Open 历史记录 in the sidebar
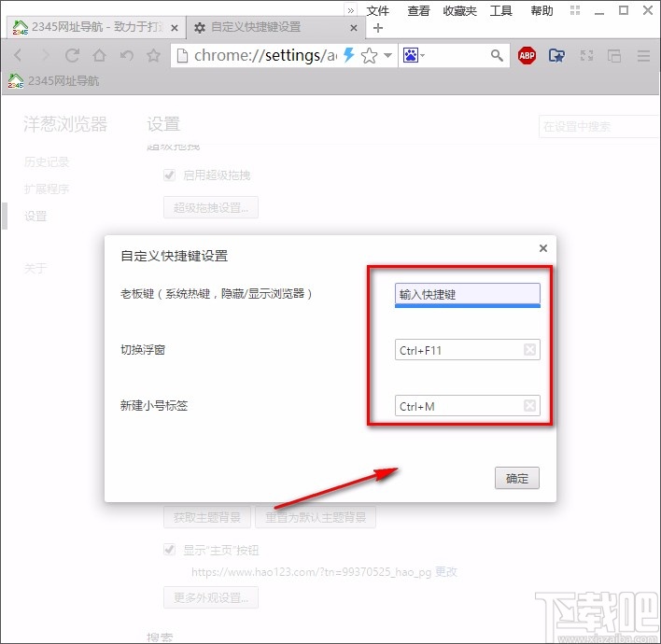The image size is (661, 644). pos(47,161)
